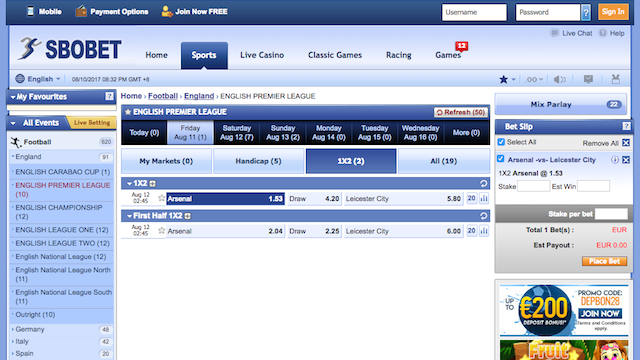Remove the Arsenal -vs- Leicester City bet with X
Image resolution: width=640 pixels, height=360 pixels.
626,160
